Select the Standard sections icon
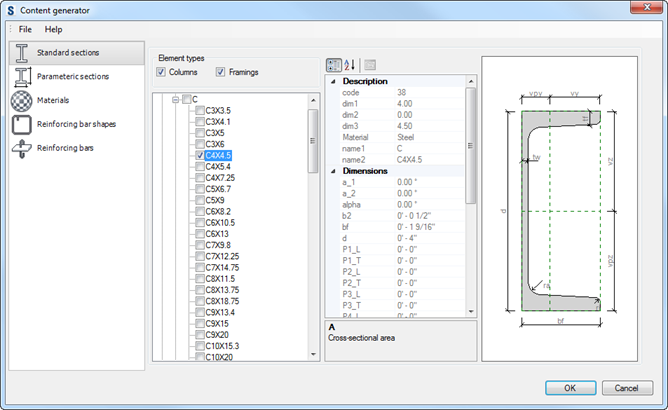This screenshot has height=410, width=668. tap(21, 52)
